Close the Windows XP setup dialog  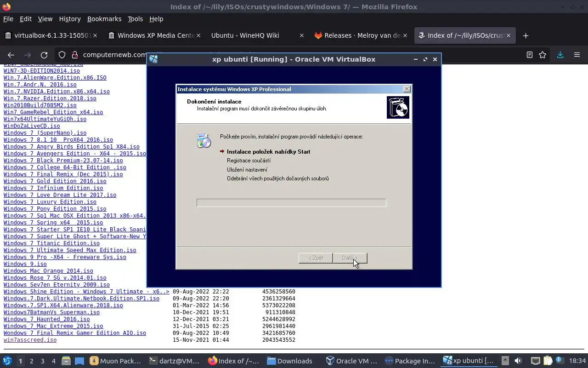[x=407, y=89]
